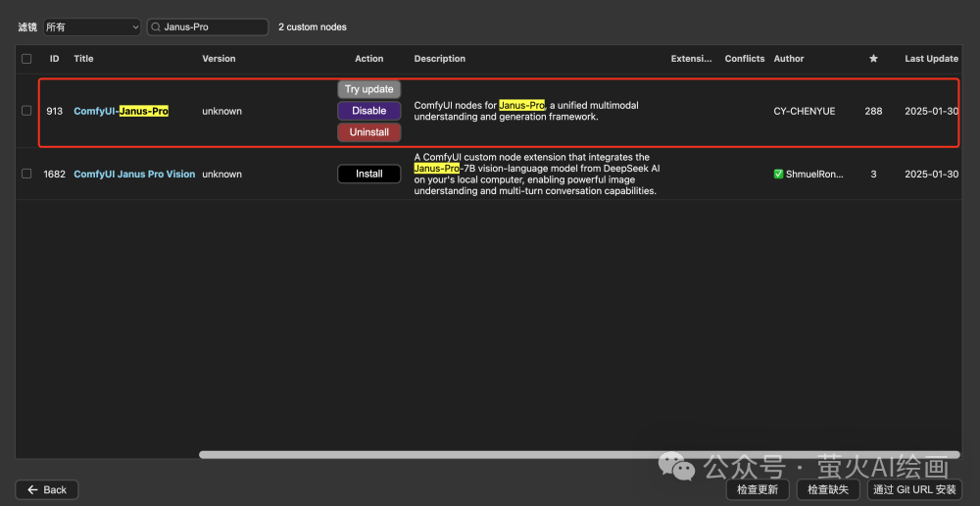
Task: Click the 检查更新 button
Action: [758, 489]
